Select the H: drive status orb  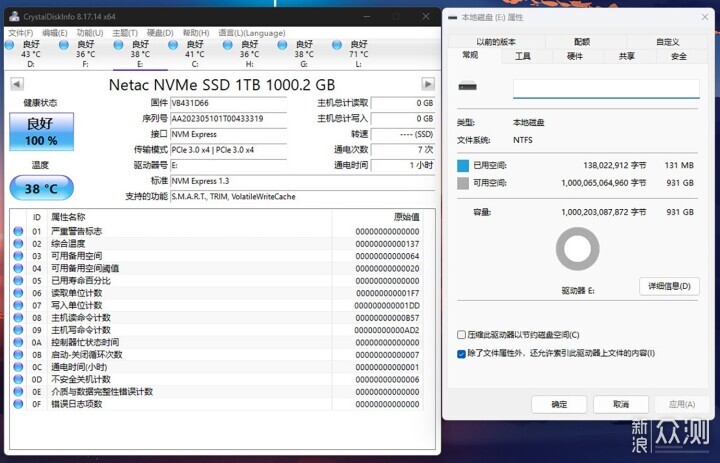click(228, 45)
